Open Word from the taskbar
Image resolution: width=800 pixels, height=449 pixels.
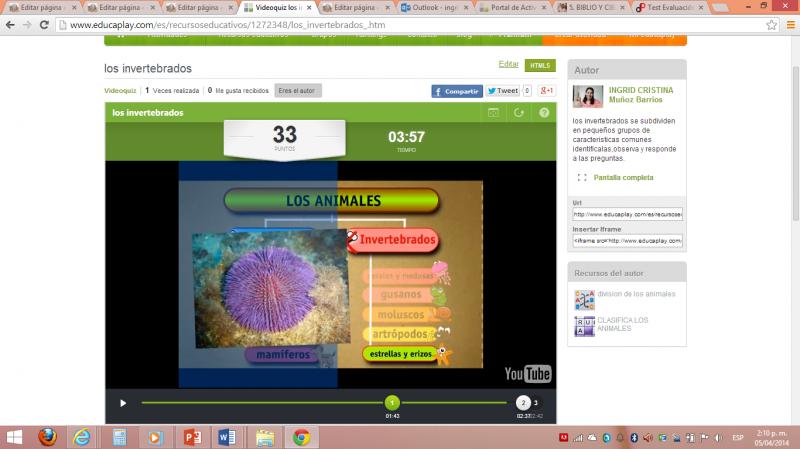(x=227, y=437)
